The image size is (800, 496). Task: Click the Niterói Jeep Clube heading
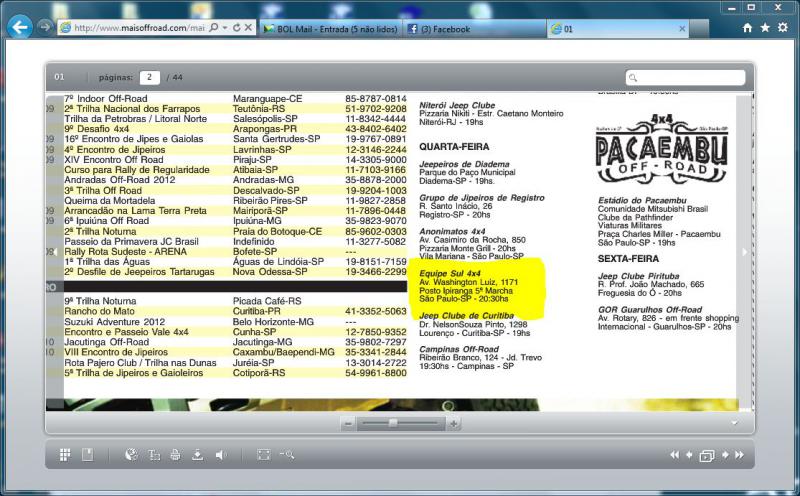pyautogui.click(x=457, y=105)
